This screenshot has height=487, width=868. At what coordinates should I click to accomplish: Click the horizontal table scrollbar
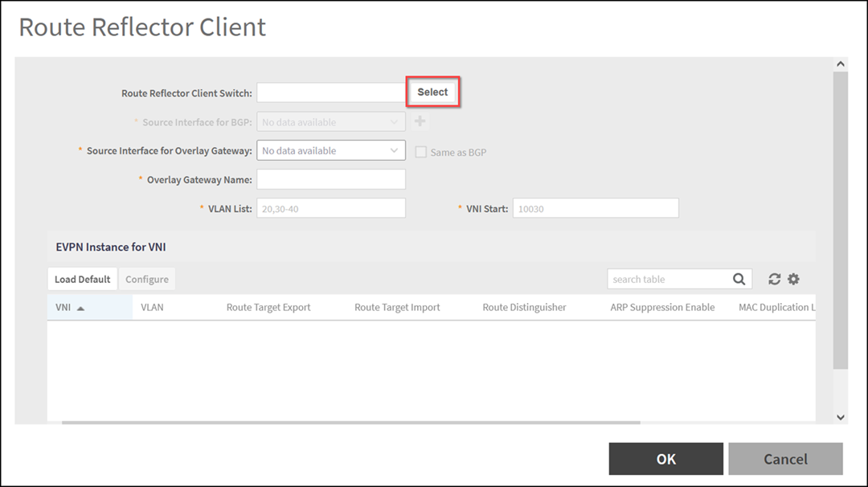pyautogui.click(x=351, y=422)
